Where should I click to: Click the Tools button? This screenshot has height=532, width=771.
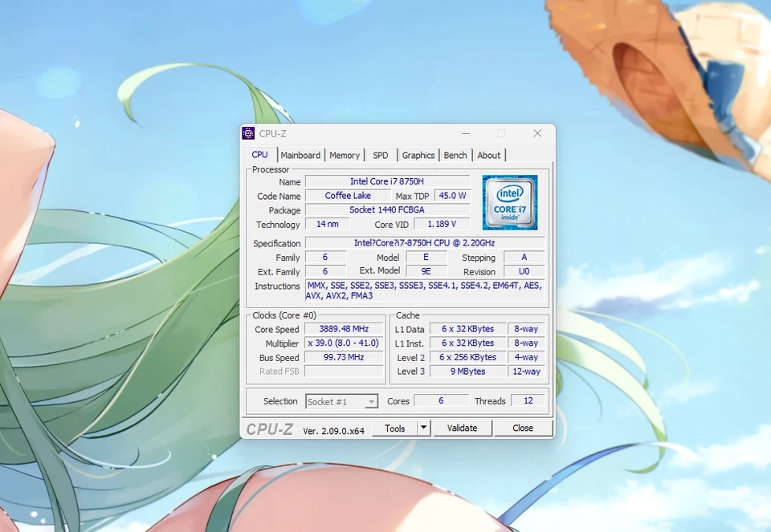tap(396, 428)
